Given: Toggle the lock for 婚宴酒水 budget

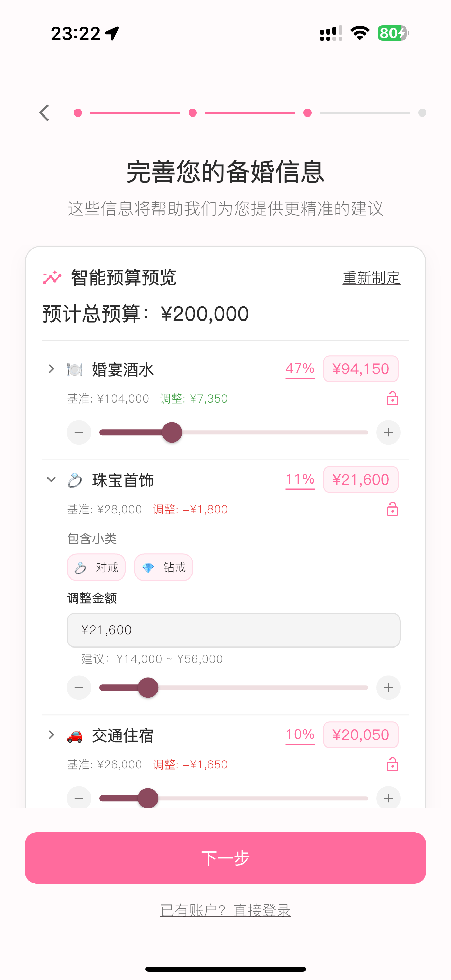Looking at the screenshot, I should tap(393, 399).
